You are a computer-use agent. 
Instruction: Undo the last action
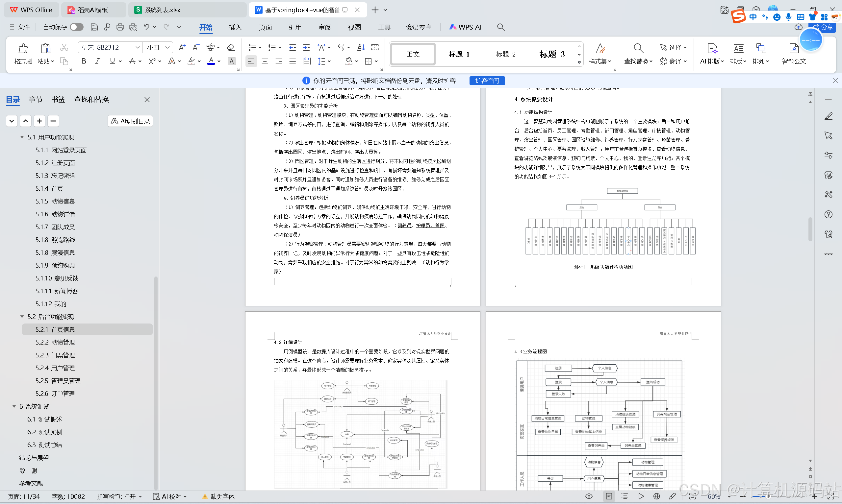pyautogui.click(x=146, y=27)
